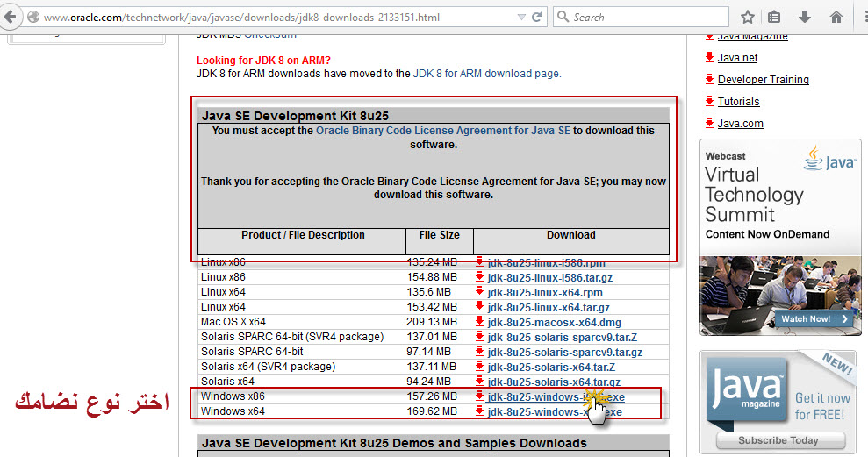
Task: Download jdk-8u25-macosx-x64.dmg
Action: (554, 323)
